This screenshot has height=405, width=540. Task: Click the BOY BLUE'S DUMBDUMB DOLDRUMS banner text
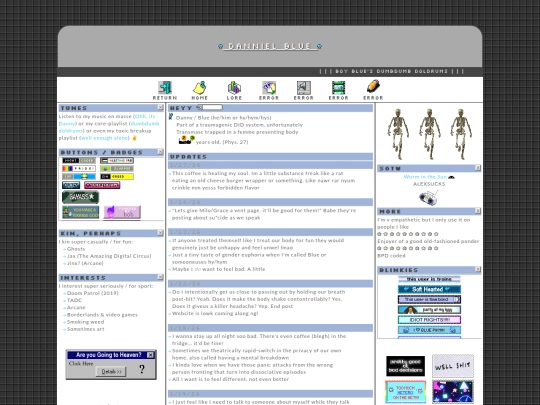tap(392, 71)
